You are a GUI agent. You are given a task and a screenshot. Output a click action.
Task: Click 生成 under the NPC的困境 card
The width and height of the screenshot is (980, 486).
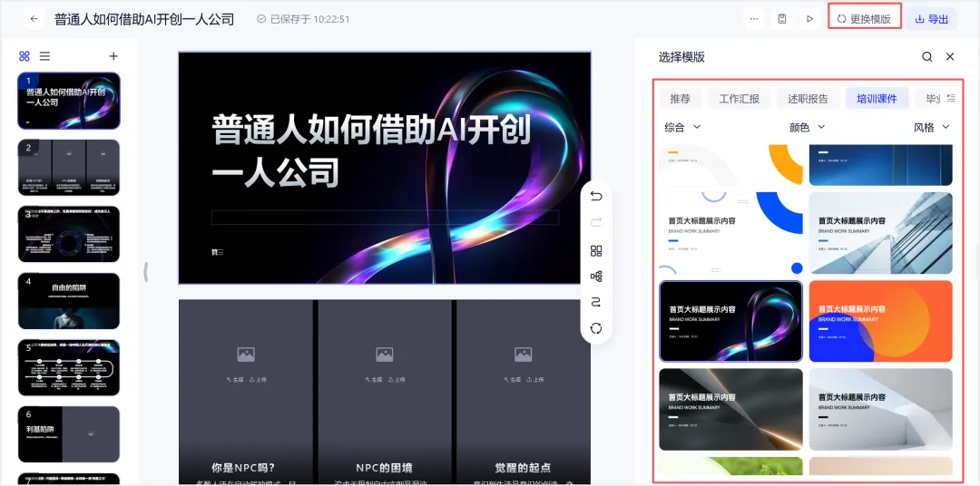tap(373, 379)
